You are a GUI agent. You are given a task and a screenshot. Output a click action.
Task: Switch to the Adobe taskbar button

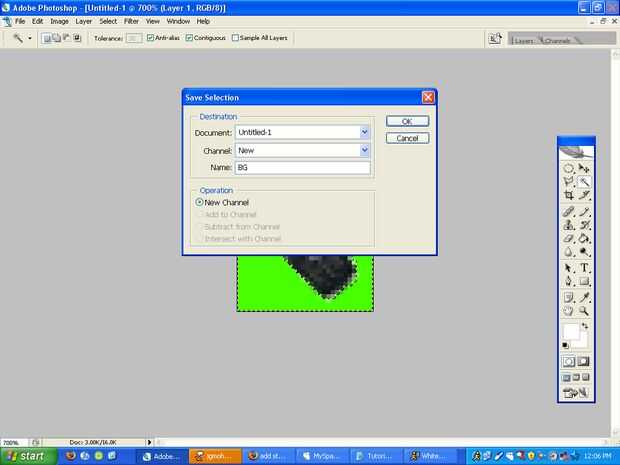click(161, 456)
